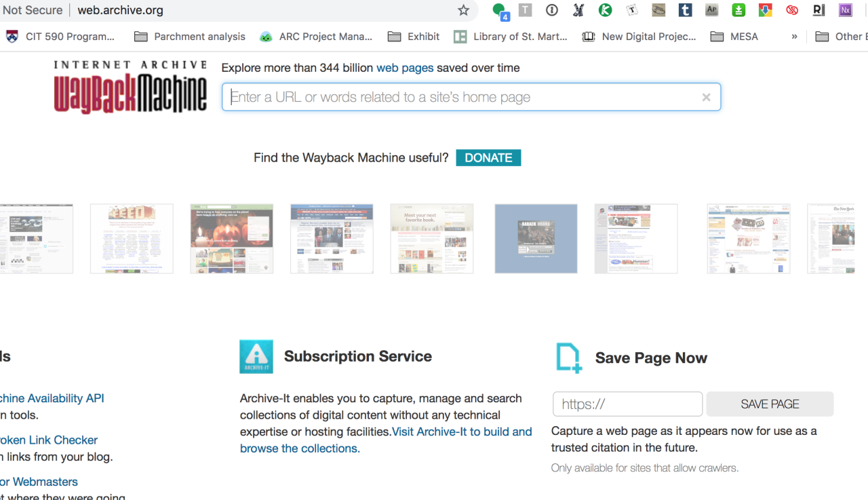
Task: Follow the 'web pages' link
Action: point(405,68)
